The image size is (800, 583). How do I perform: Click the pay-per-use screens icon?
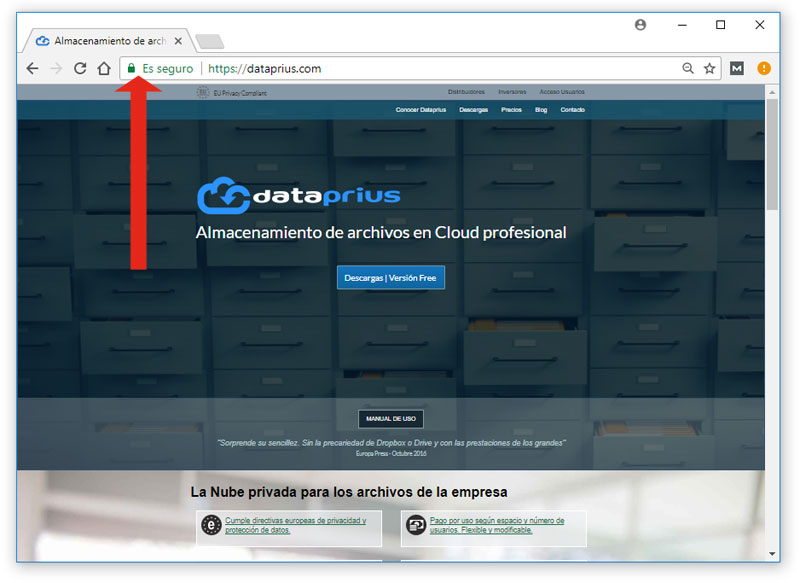pos(416,525)
